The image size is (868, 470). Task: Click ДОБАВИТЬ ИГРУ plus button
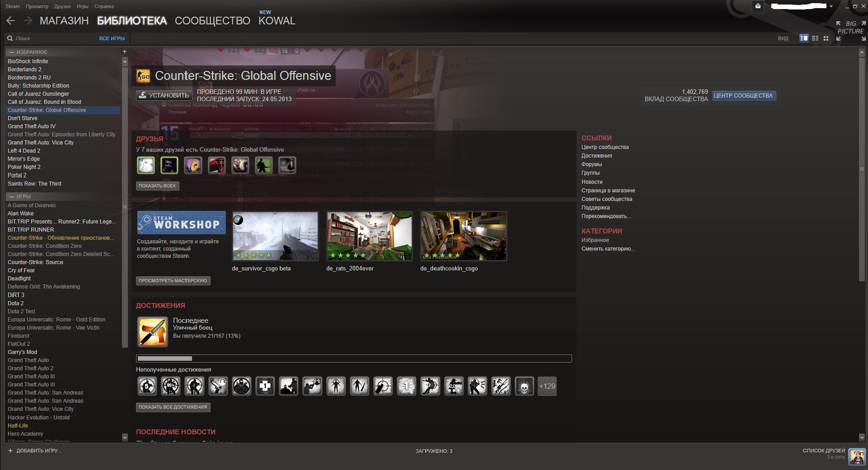pyautogui.click(x=10, y=451)
